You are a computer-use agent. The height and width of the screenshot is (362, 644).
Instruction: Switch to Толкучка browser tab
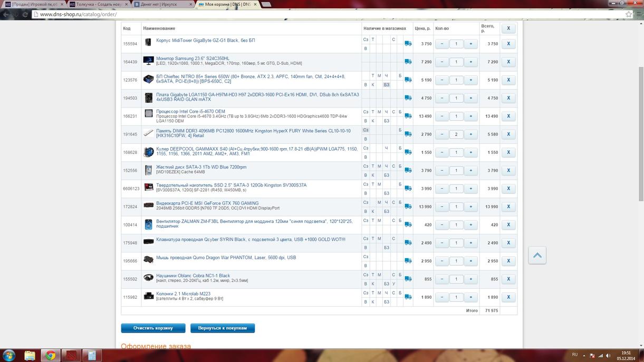(x=98, y=4)
